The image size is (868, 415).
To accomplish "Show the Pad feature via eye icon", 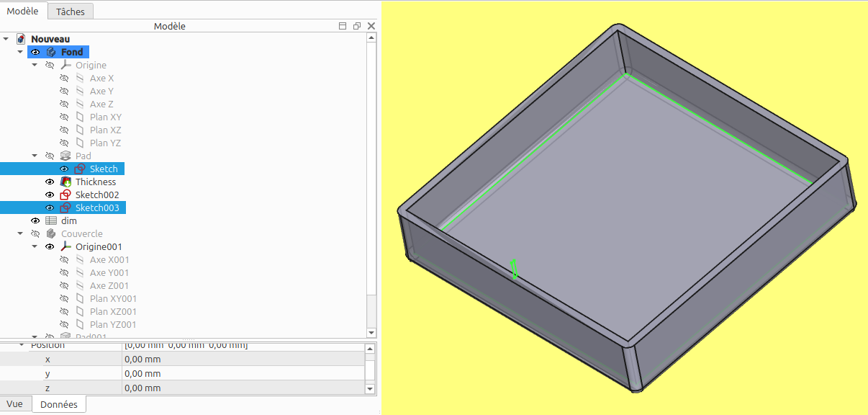I will pyautogui.click(x=50, y=156).
